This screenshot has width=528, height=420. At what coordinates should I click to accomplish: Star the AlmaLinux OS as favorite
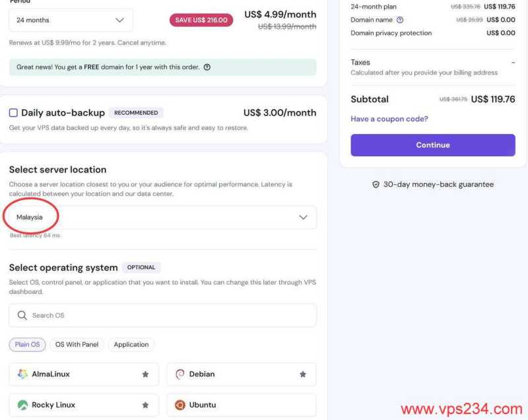(145, 374)
